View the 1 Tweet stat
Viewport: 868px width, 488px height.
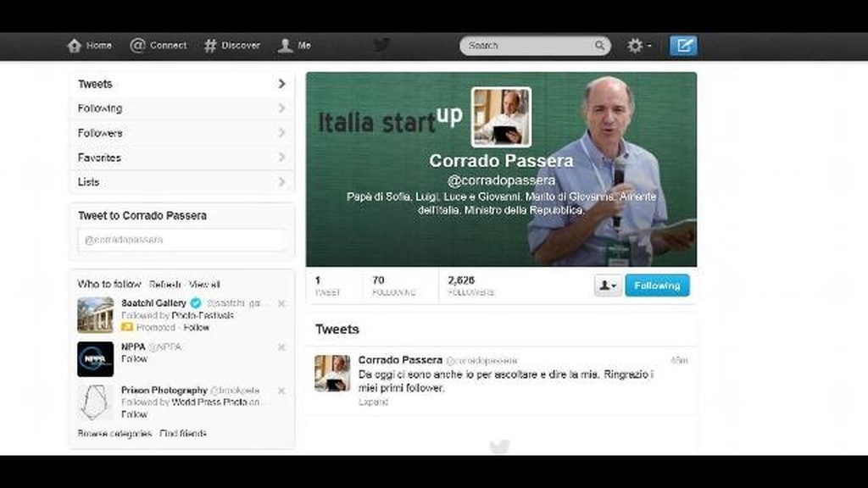click(x=328, y=286)
